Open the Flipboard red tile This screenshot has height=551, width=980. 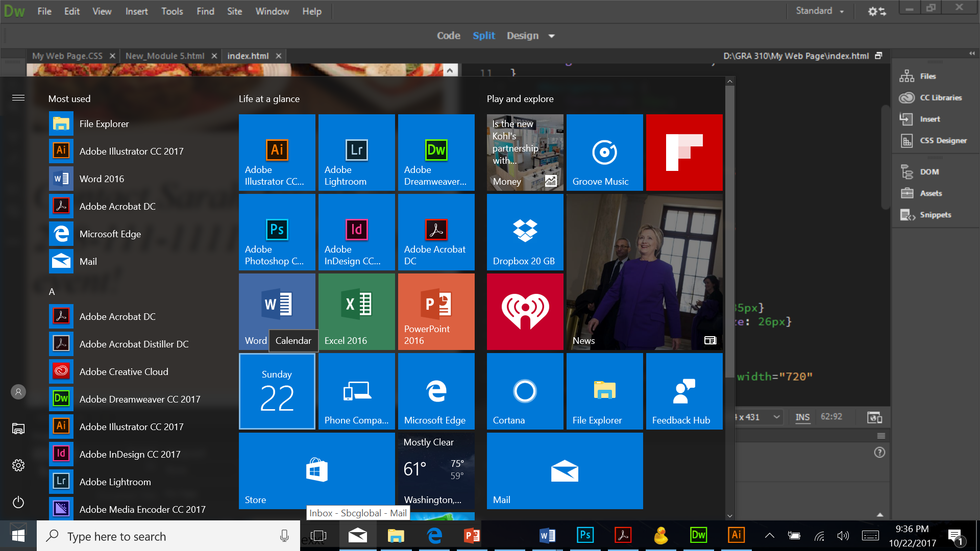[684, 153]
